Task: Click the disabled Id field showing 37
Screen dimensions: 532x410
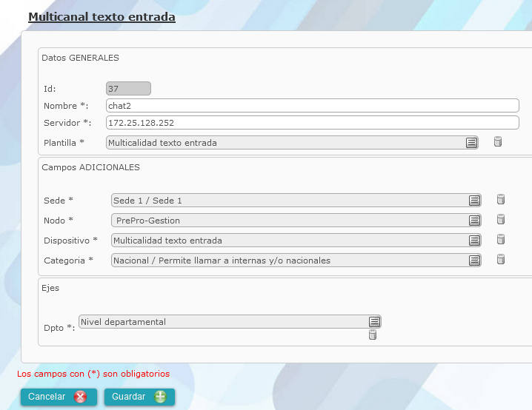Action: 128,89
